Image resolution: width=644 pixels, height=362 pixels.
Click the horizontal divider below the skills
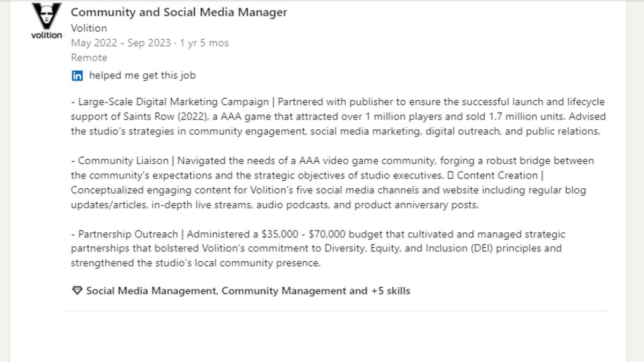click(335, 311)
